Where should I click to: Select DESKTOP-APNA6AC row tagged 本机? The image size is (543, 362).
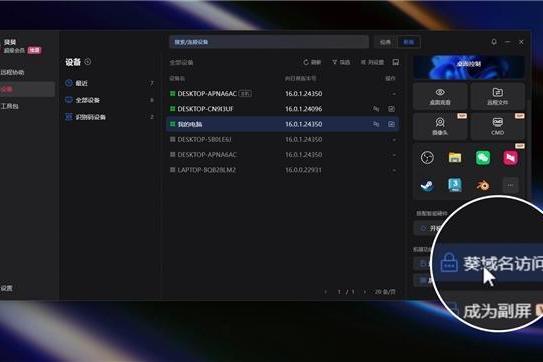coord(283,94)
